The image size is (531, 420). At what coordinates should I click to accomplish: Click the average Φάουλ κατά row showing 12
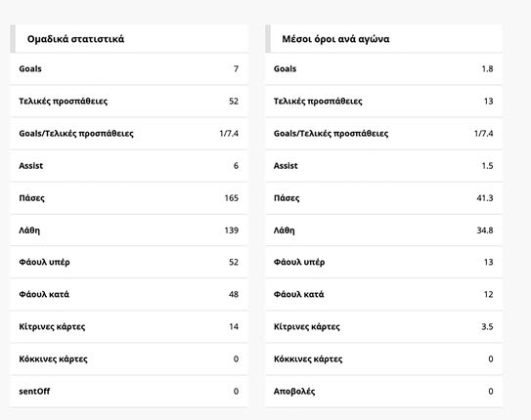tap(383, 294)
